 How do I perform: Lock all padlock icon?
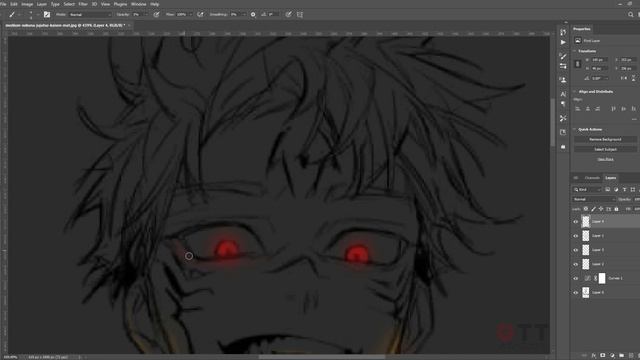click(x=617, y=209)
